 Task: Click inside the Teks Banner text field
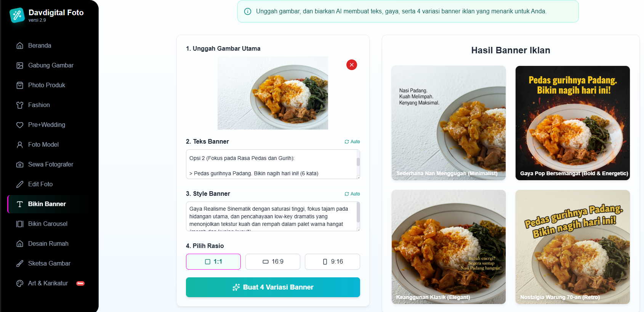click(x=271, y=164)
